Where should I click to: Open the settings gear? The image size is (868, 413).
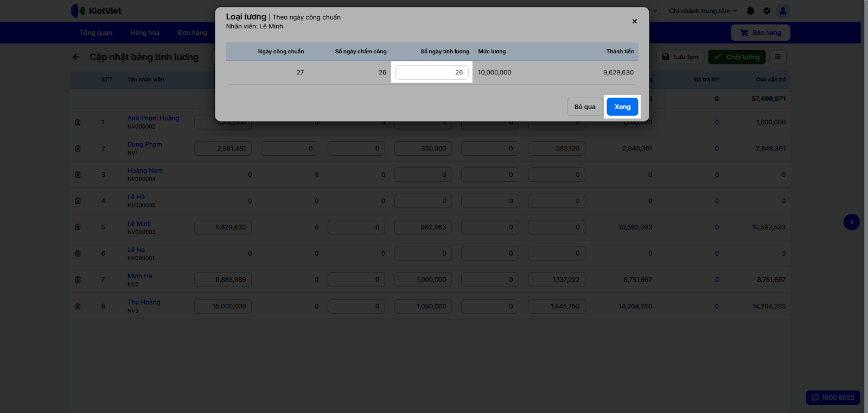pyautogui.click(x=767, y=11)
